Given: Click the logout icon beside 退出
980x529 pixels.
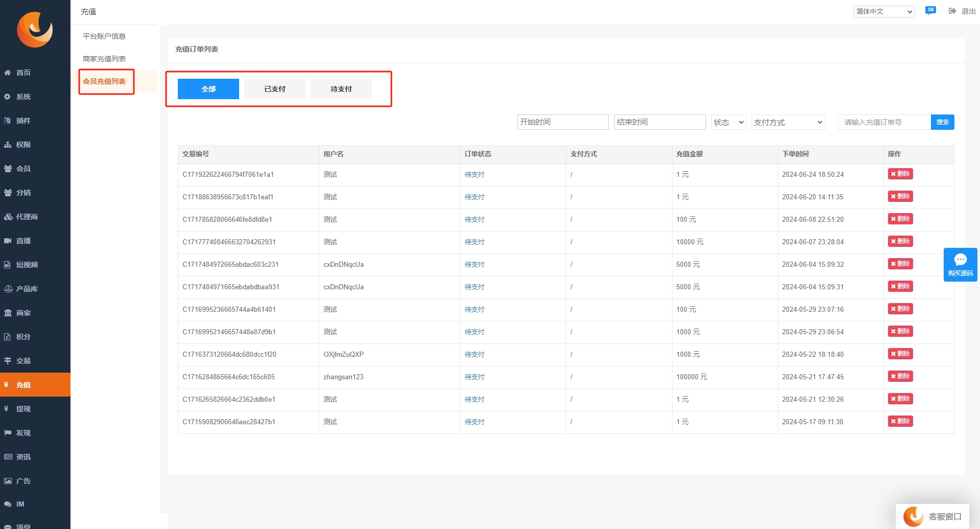Looking at the screenshot, I should 952,11.
